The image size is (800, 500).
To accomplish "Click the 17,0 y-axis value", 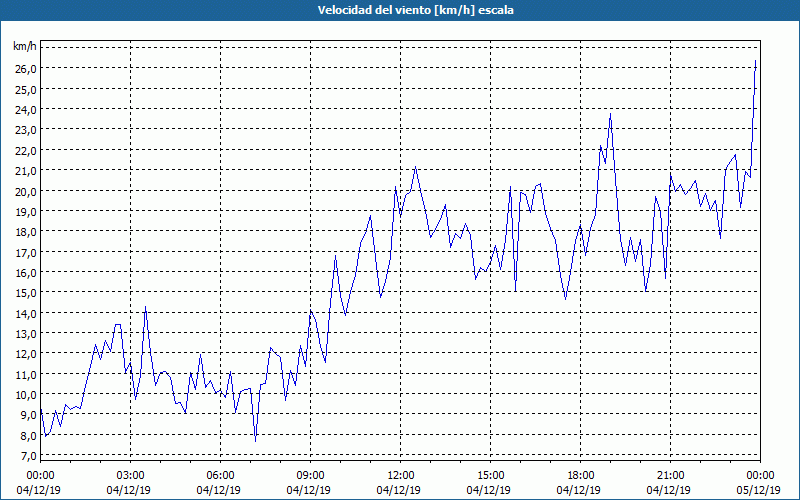I will [26, 253].
